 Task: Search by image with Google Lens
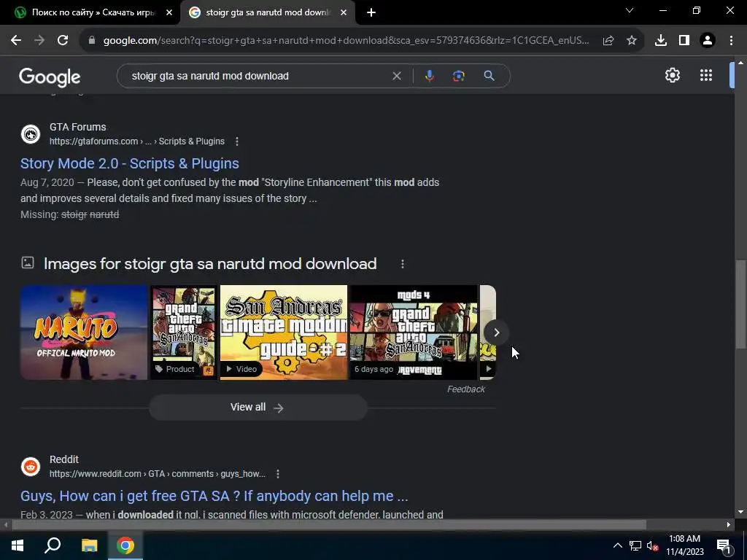coord(458,76)
